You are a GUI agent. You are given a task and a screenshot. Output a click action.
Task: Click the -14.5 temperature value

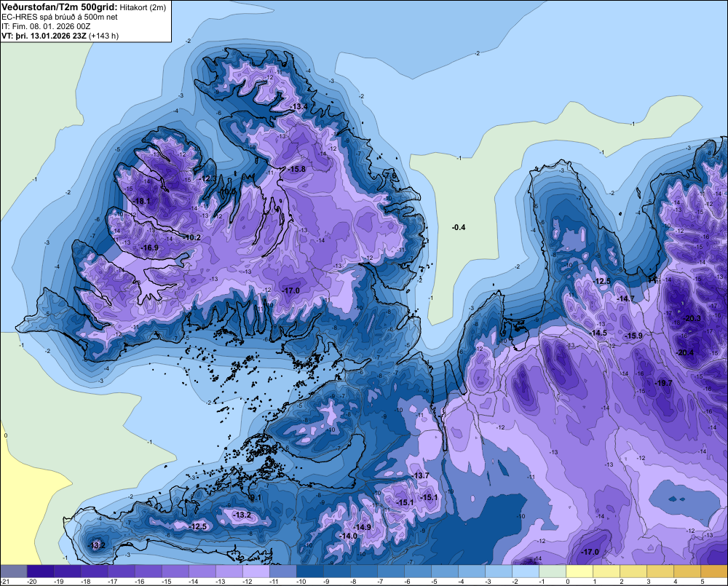(x=598, y=333)
